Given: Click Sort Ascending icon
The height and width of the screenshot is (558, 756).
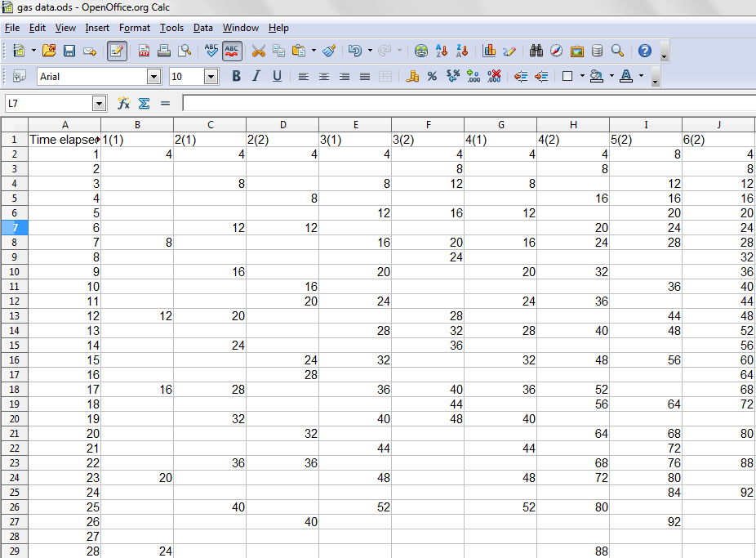Looking at the screenshot, I should pos(442,51).
